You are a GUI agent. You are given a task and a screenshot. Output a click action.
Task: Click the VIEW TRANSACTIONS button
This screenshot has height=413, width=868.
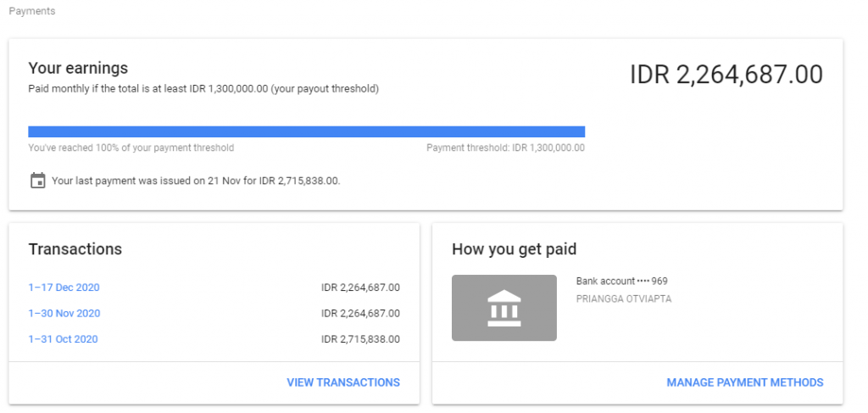343,382
